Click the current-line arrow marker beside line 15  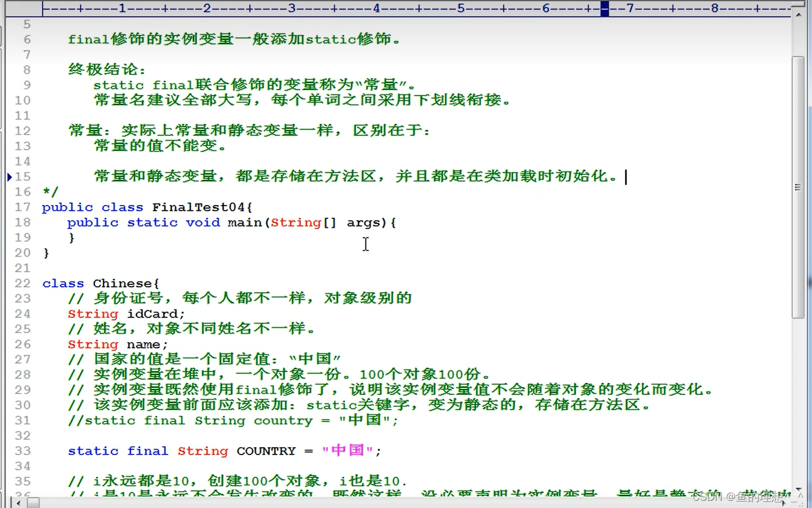(x=10, y=177)
